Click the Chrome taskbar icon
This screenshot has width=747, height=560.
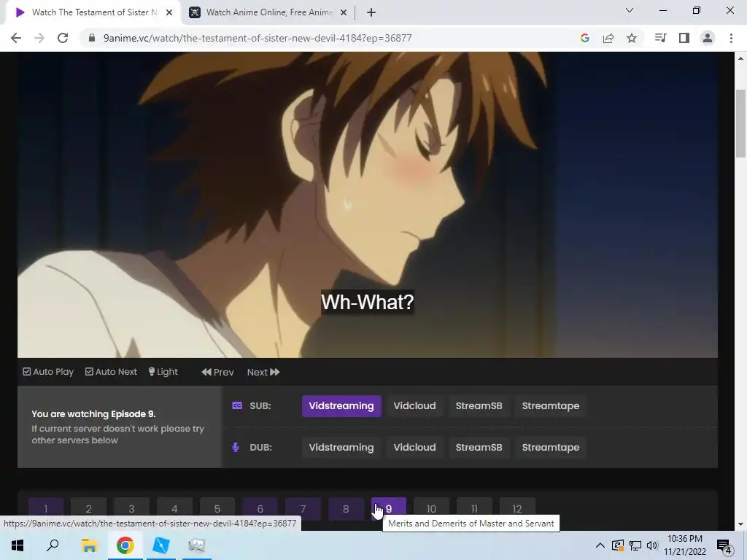click(x=125, y=545)
